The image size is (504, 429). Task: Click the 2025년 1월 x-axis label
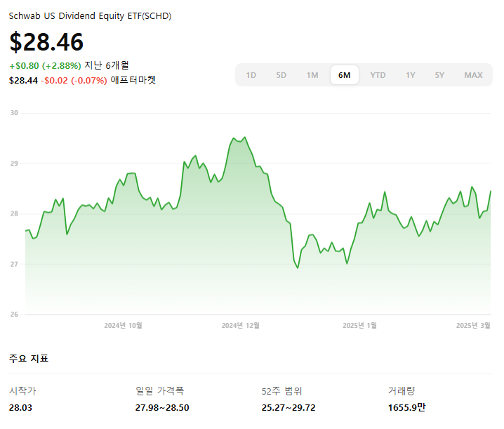(x=359, y=326)
